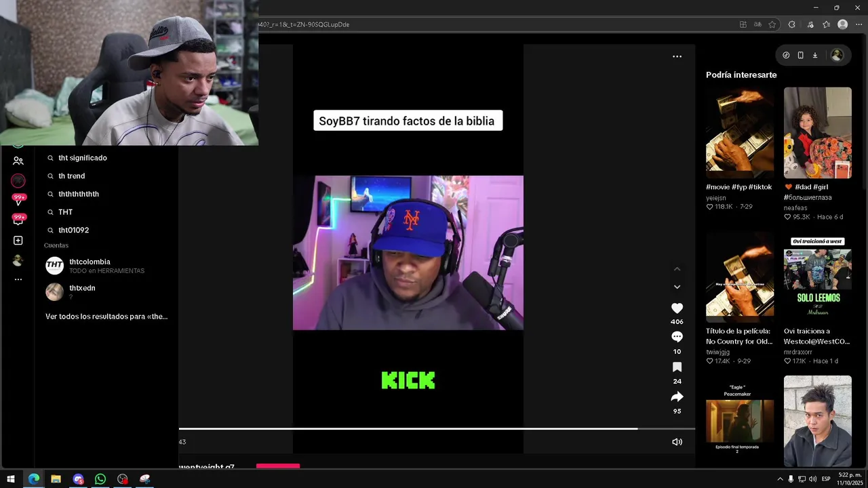Open File Explorer from the taskbar
The image size is (868, 488).
pyautogui.click(x=56, y=479)
